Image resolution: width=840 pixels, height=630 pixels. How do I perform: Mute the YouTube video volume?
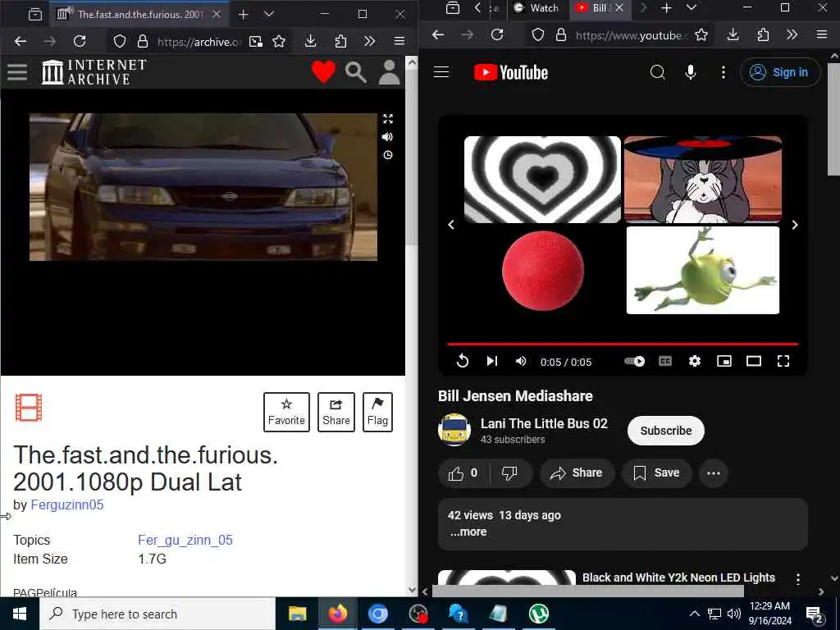[521, 361]
